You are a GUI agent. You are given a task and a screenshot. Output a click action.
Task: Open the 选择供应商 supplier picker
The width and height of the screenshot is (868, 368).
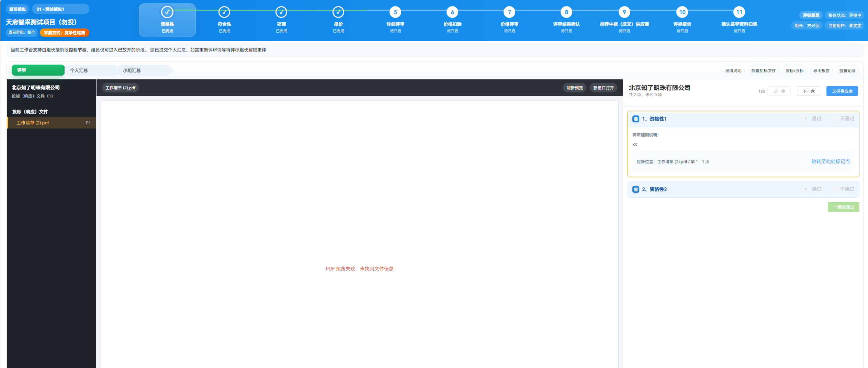coord(842,91)
